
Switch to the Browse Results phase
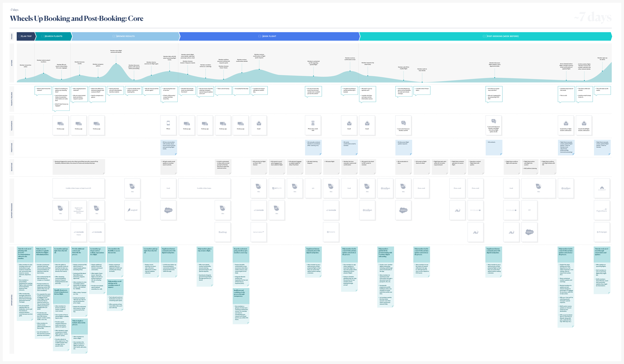pos(125,36)
